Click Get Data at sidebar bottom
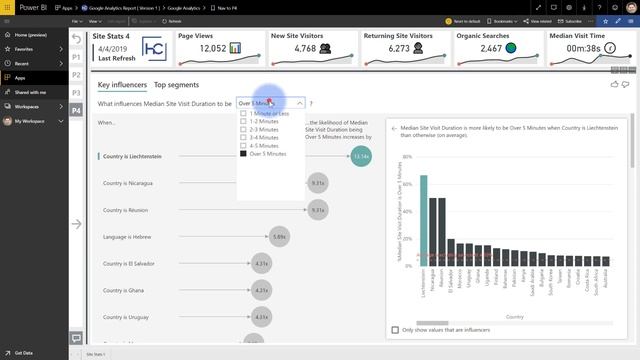This screenshot has height=360, width=640. (x=23, y=353)
